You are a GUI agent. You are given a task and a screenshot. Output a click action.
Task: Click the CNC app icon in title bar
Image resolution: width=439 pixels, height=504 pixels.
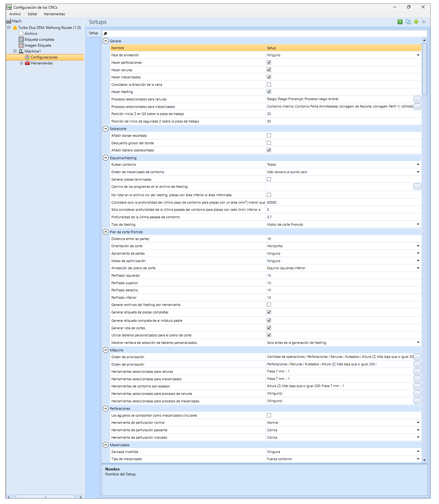click(9, 7)
